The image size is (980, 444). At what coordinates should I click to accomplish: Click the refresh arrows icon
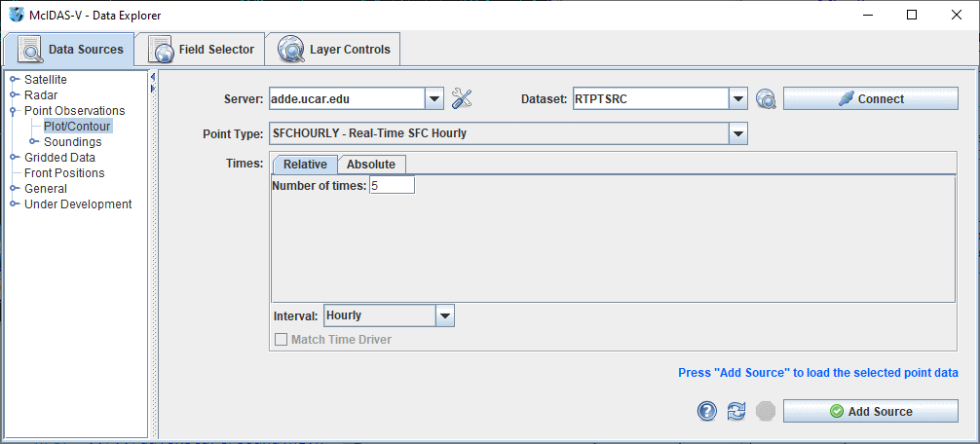point(736,412)
